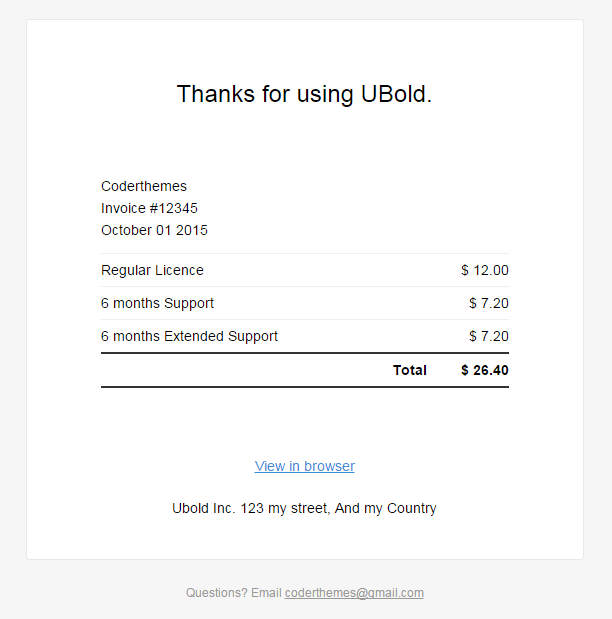The height and width of the screenshot is (619, 612).
Task: Click the Ubold Inc. address line
Action: [304, 508]
